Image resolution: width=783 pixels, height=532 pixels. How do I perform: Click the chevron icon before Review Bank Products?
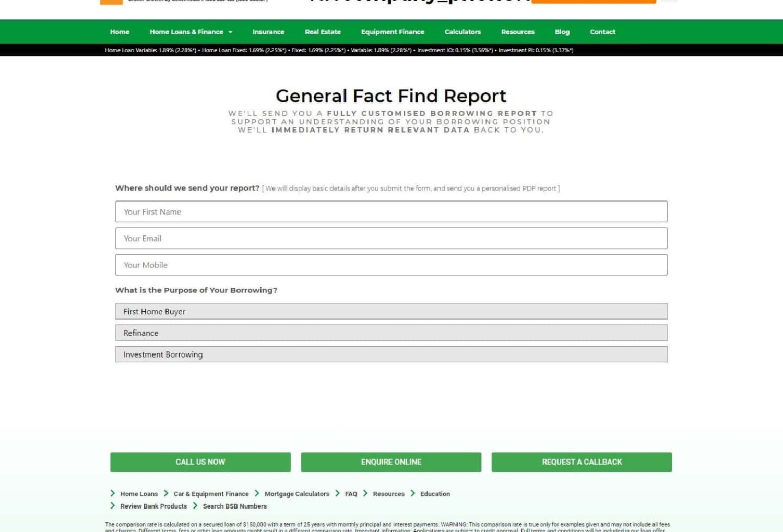click(x=113, y=506)
